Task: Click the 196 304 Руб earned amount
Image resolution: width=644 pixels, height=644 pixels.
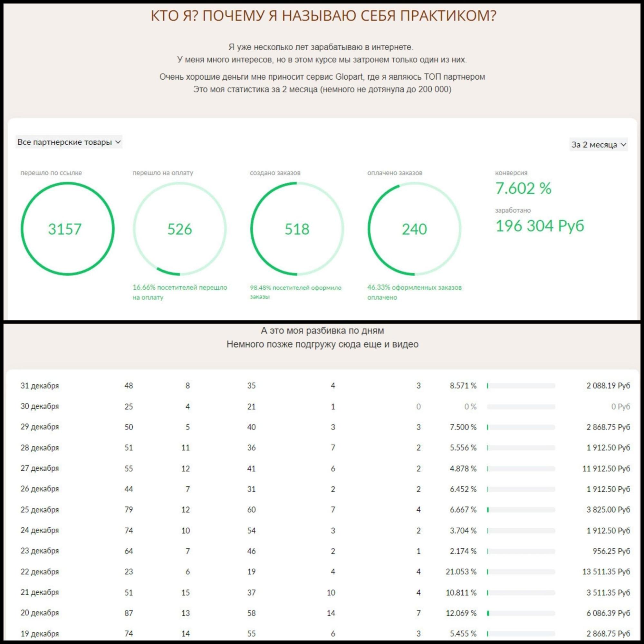Action: point(539,226)
